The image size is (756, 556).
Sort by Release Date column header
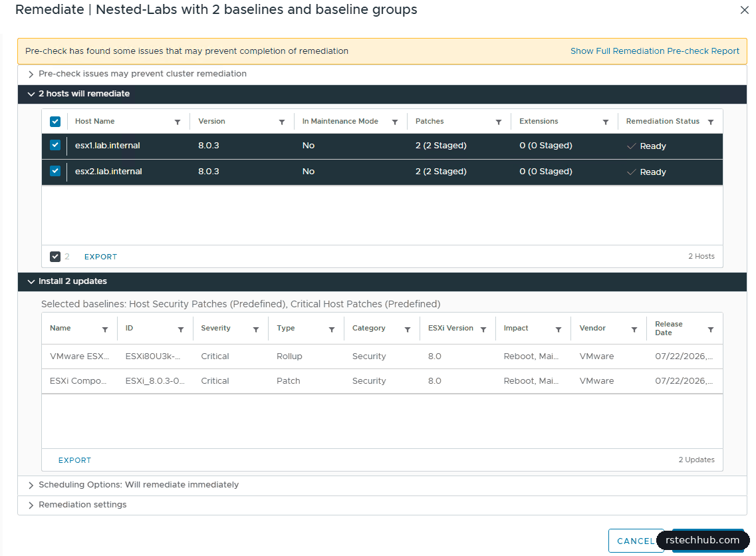668,329
